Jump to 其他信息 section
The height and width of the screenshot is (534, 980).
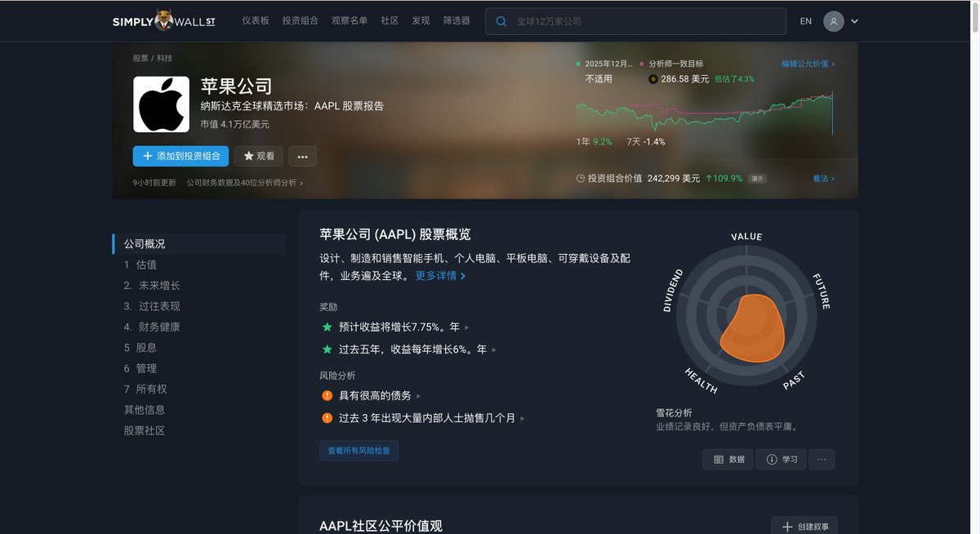tap(145, 410)
